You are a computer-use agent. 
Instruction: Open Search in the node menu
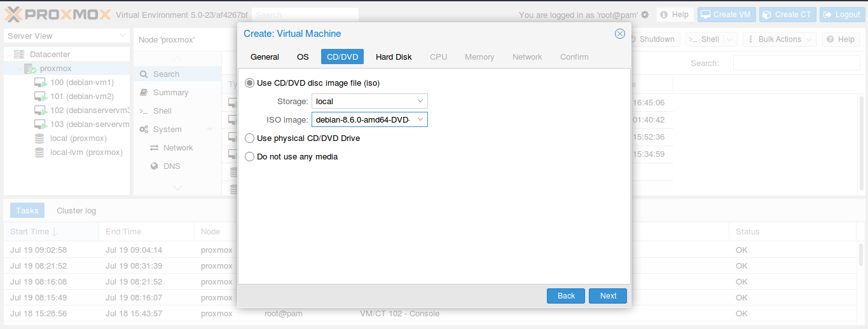point(177,74)
